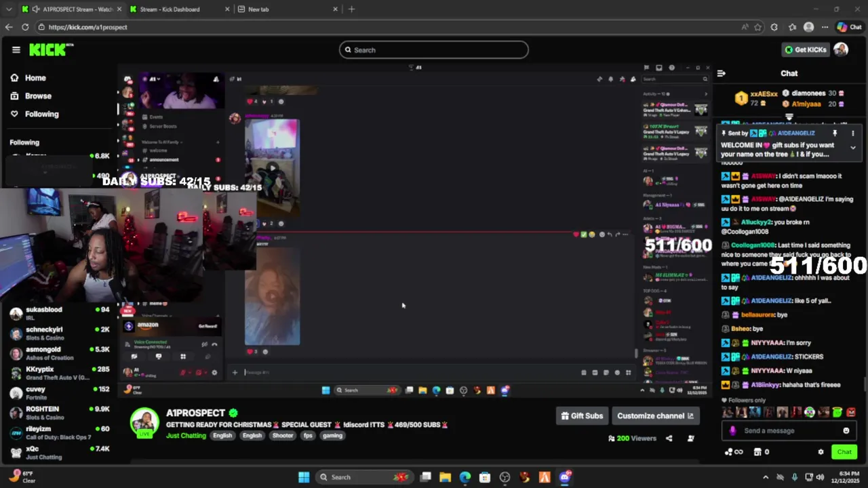868x488 pixels.
Task: Open the Kick logo home link
Action: pos(50,49)
